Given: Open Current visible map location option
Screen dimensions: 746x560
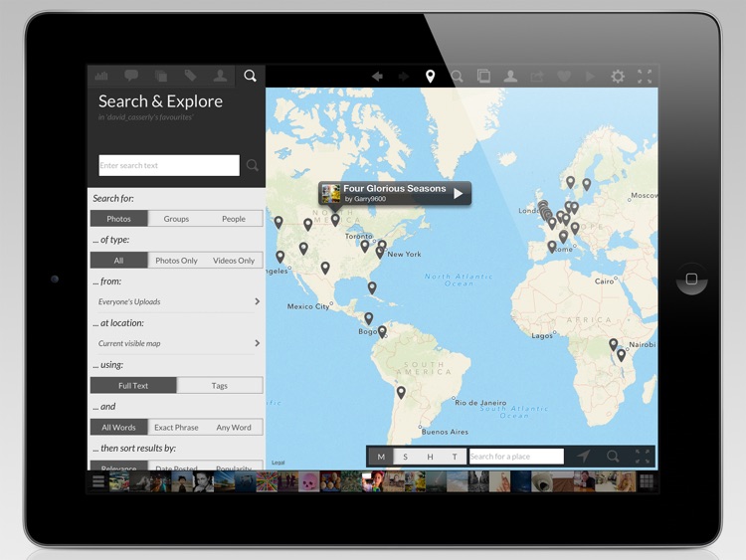Looking at the screenshot, I should point(176,343).
